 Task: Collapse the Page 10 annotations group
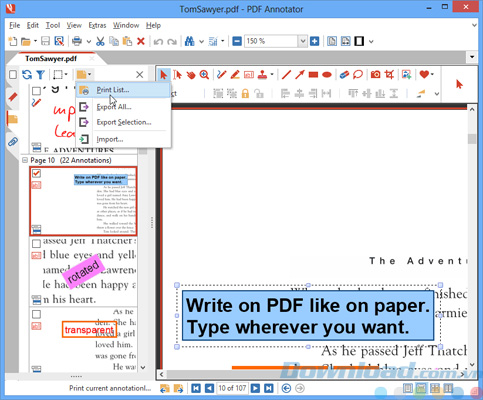click(25, 160)
